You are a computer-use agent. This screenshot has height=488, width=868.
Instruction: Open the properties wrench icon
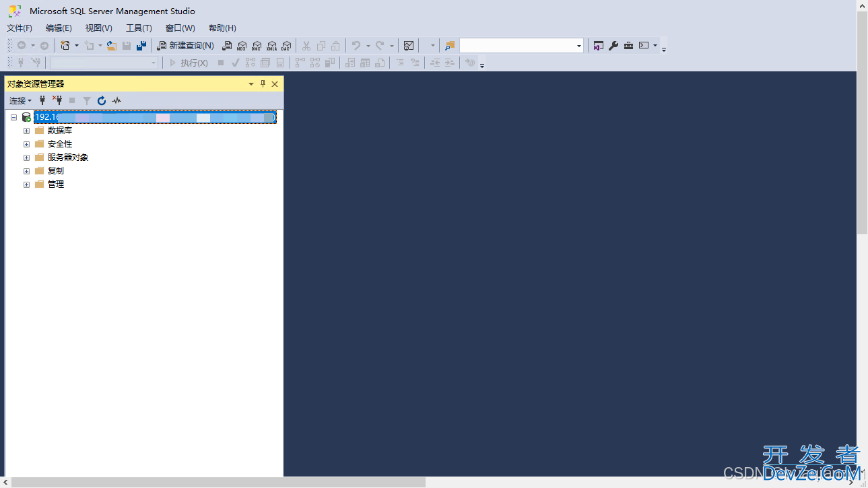coord(613,46)
